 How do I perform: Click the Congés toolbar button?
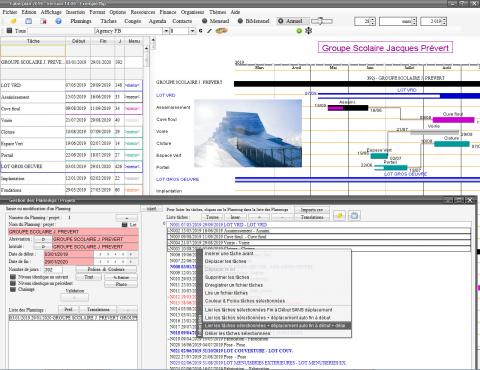(x=132, y=21)
